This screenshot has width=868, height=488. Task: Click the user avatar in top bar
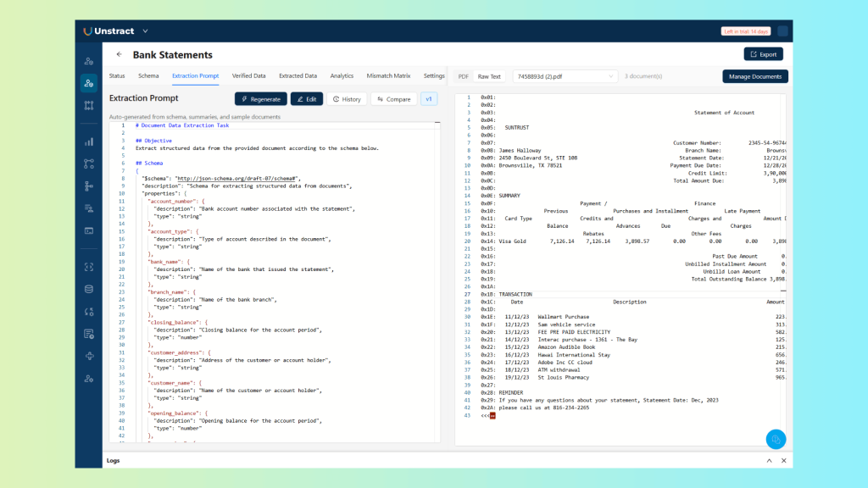pos(782,31)
